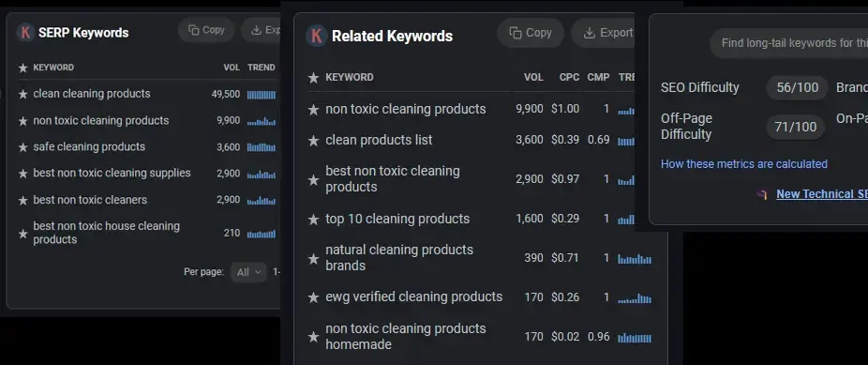
Task: Click 'clean products list' keyword text
Action: 380,140
